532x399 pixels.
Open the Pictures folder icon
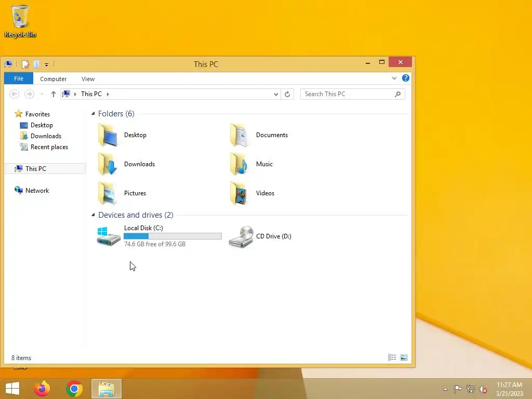point(108,193)
